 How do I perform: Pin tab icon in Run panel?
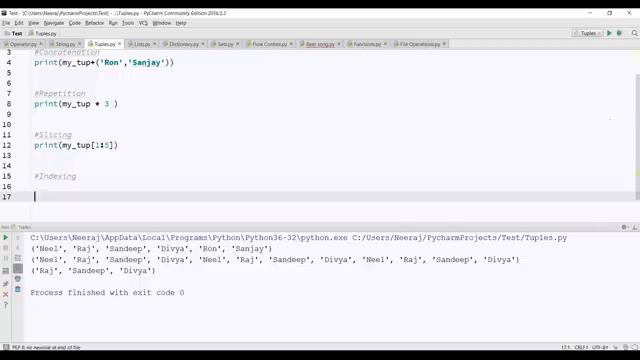[x=6, y=283]
